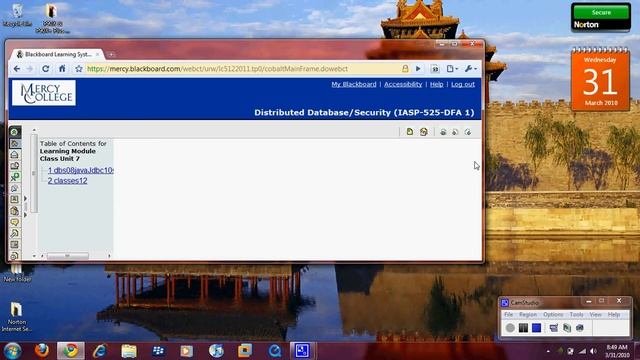Open a new Chrome tab

pos(111,54)
